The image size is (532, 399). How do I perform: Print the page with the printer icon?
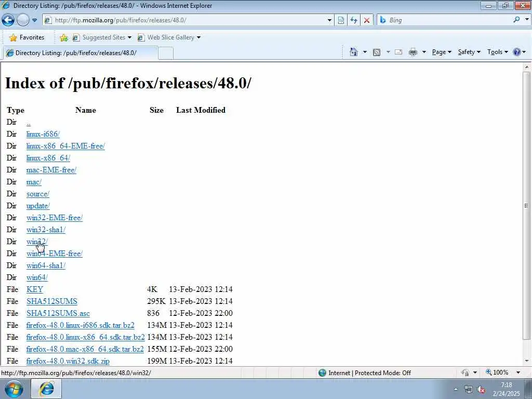[413, 52]
